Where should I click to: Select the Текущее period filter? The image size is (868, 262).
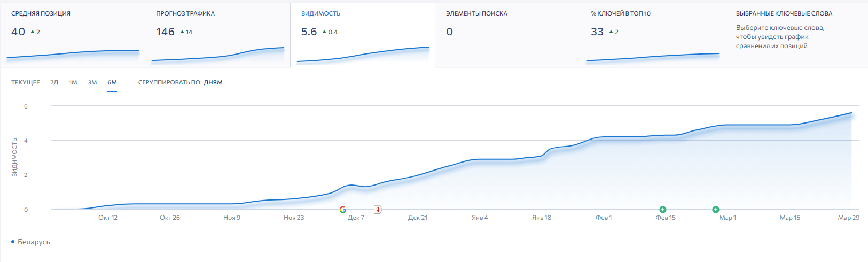pyautogui.click(x=26, y=82)
